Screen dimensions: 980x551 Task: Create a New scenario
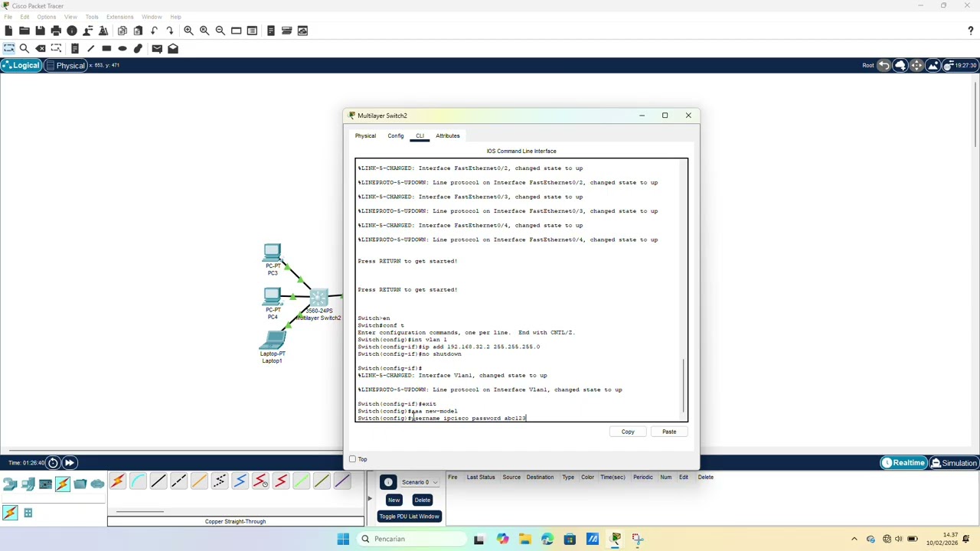pyautogui.click(x=394, y=500)
